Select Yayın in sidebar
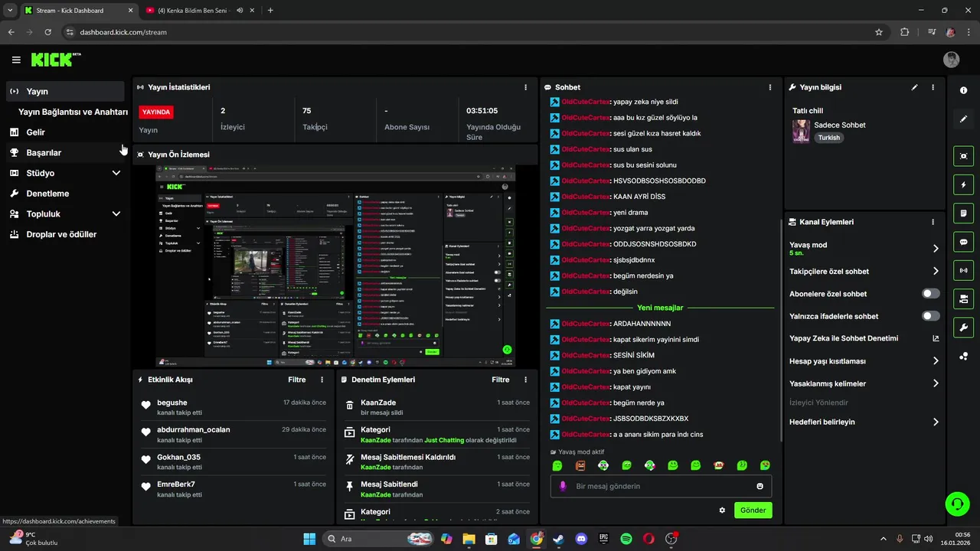 (x=64, y=91)
